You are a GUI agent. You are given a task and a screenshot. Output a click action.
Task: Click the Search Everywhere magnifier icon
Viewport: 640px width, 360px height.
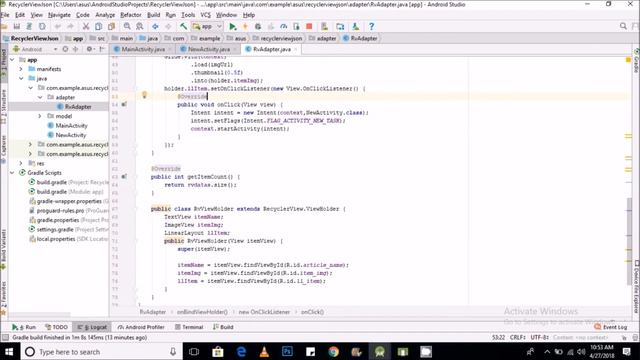point(623,26)
